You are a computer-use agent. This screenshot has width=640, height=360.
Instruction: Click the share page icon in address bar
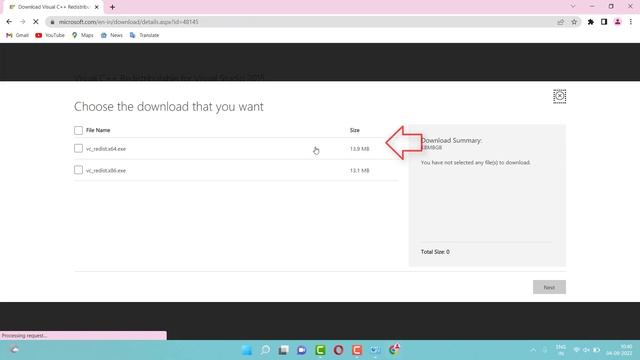pos(560,22)
